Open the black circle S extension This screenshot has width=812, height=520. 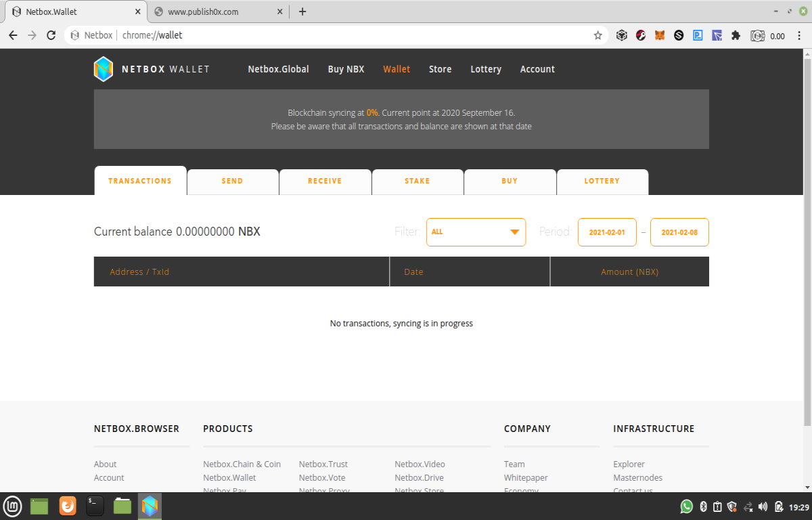[x=679, y=35]
